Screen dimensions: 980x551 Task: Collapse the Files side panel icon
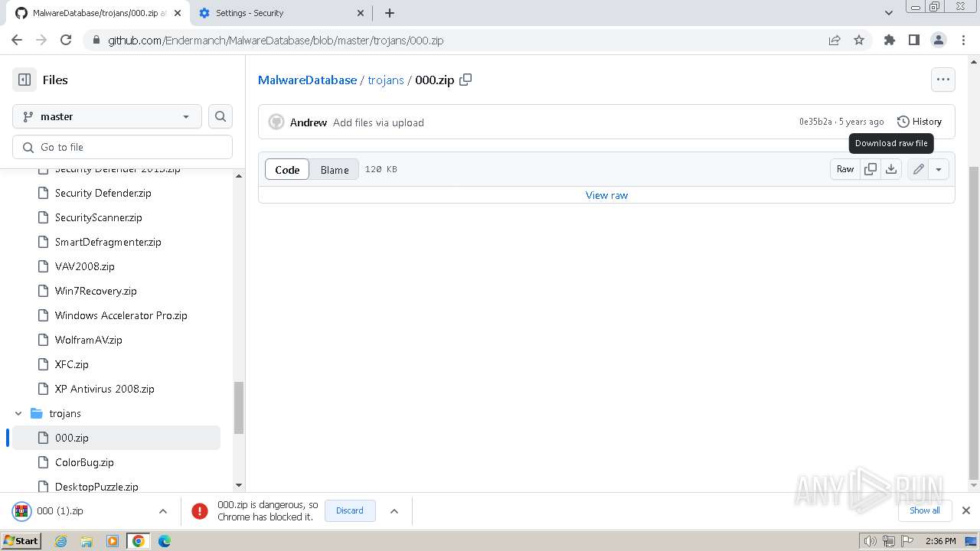click(24, 80)
